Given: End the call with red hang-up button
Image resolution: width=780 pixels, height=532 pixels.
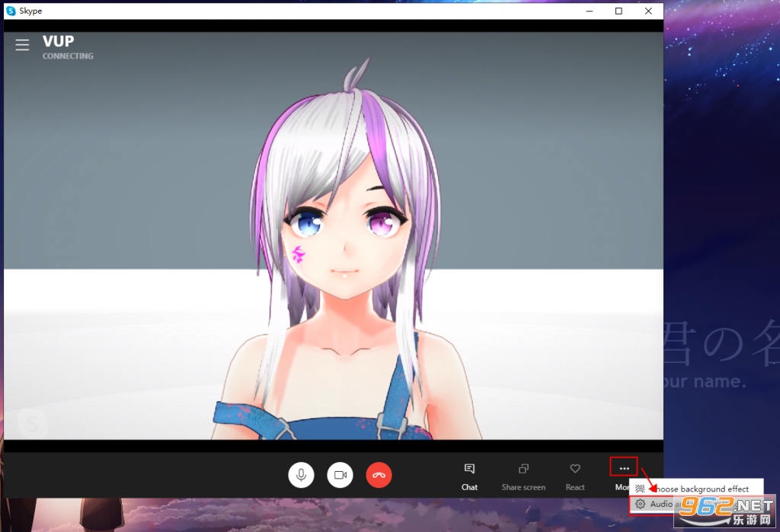Looking at the screenshot, I should point(379,475).
